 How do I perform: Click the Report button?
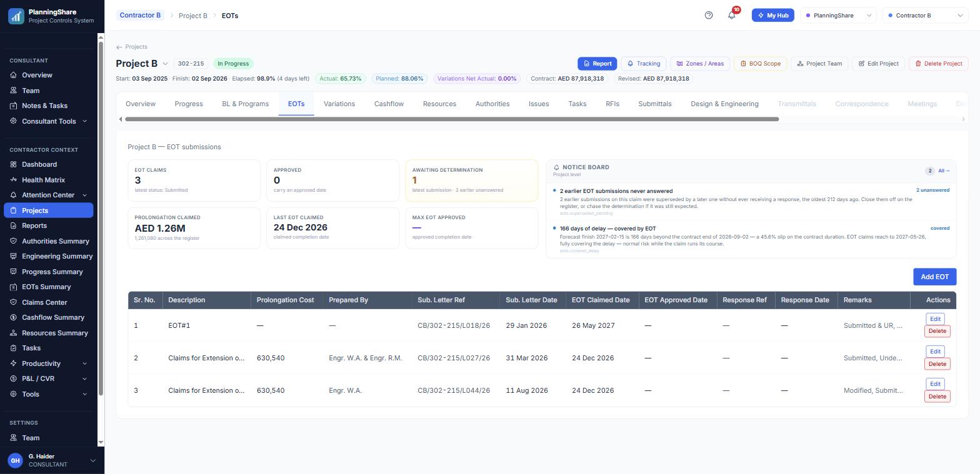click(x=597, y=64)
